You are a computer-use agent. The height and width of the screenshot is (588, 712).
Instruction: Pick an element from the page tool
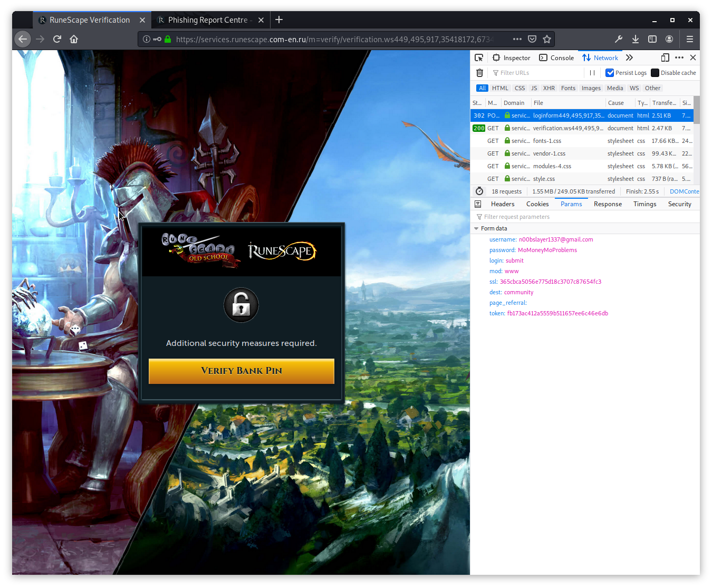coord(479,57)
